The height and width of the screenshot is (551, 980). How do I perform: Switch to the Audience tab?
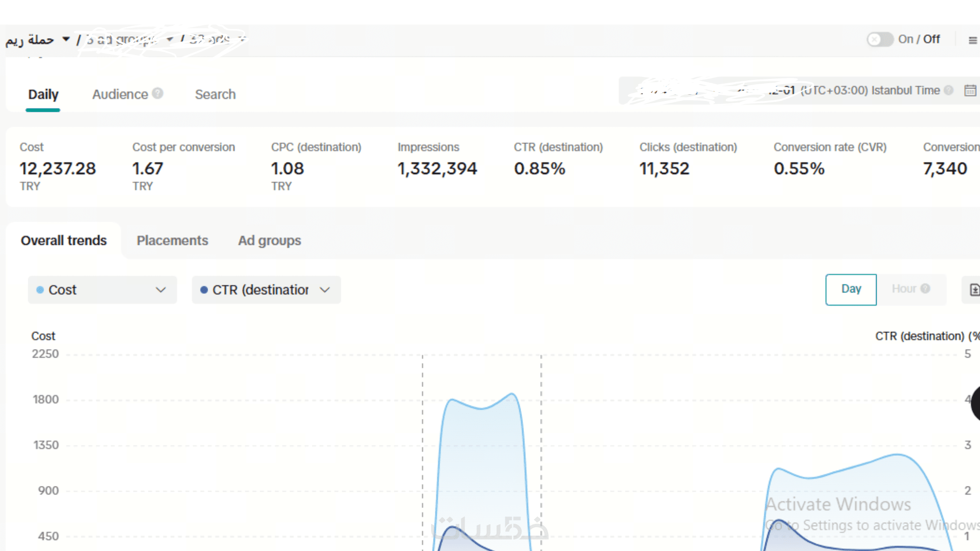point(120,94)
